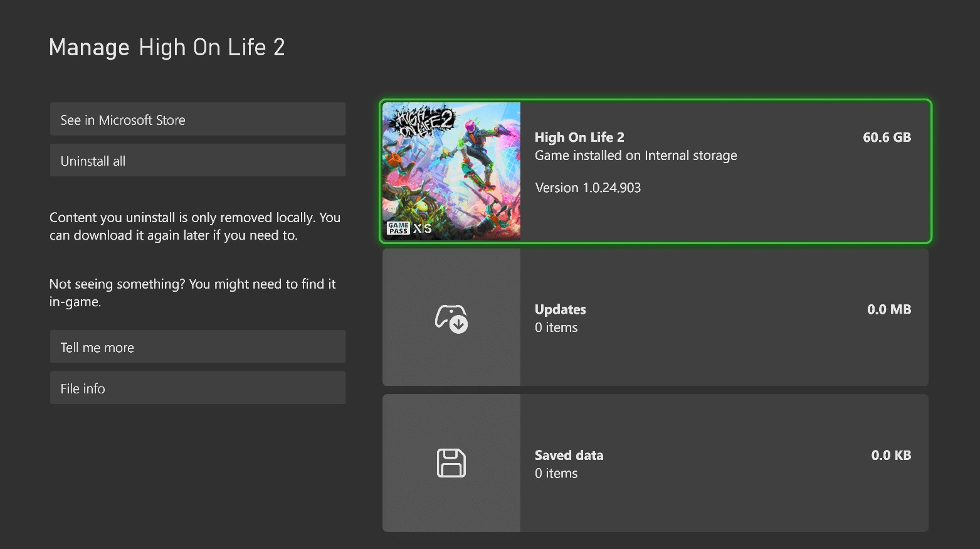The image size is (980, 549).
Task: Open the File info button
Action: pyautogui.click(x=198, y=388)
